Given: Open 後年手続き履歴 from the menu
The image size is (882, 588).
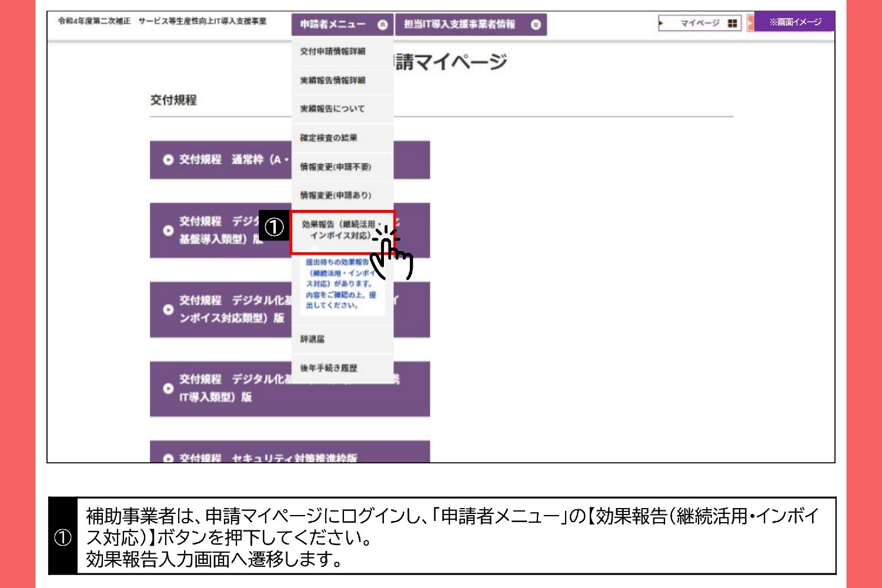Looking at the screenshot, I should (x=329, y=368).
